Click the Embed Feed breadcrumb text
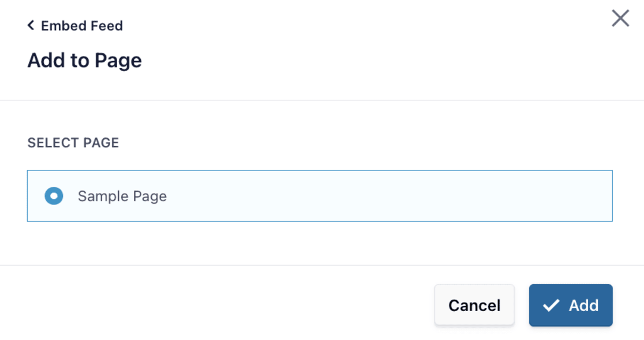The width and height of the screenshot is (644, 340). [82, 26]
